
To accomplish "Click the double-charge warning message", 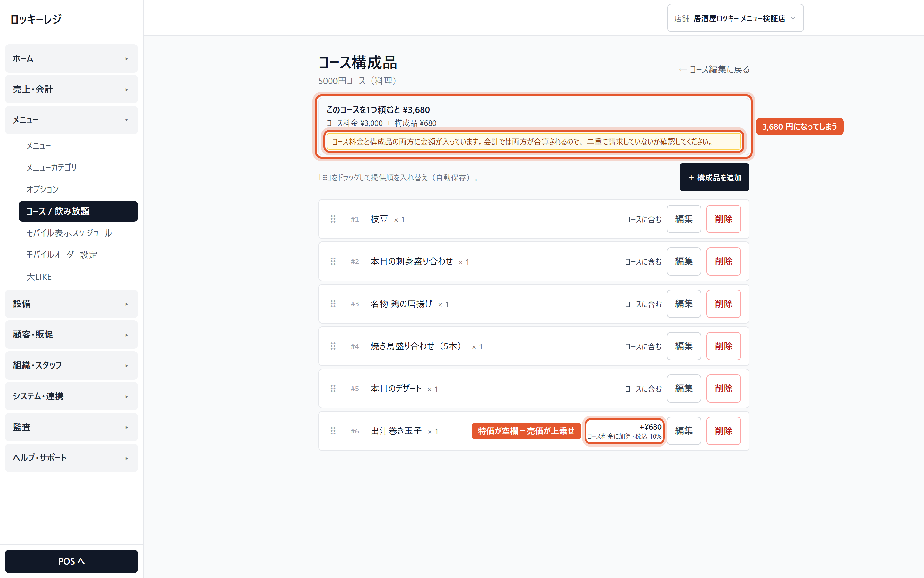I will pyautogui.click(x=534, y=142).
